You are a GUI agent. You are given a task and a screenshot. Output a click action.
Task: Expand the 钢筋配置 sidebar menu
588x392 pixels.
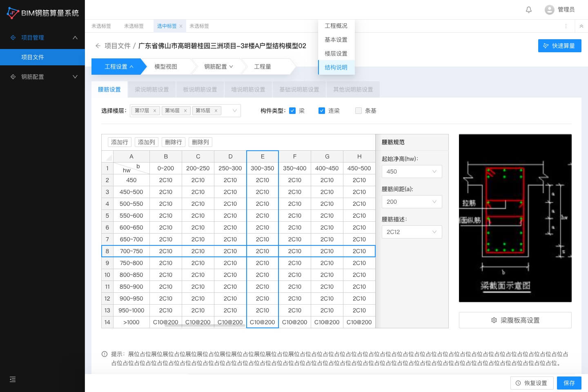(x=42, y=77)
